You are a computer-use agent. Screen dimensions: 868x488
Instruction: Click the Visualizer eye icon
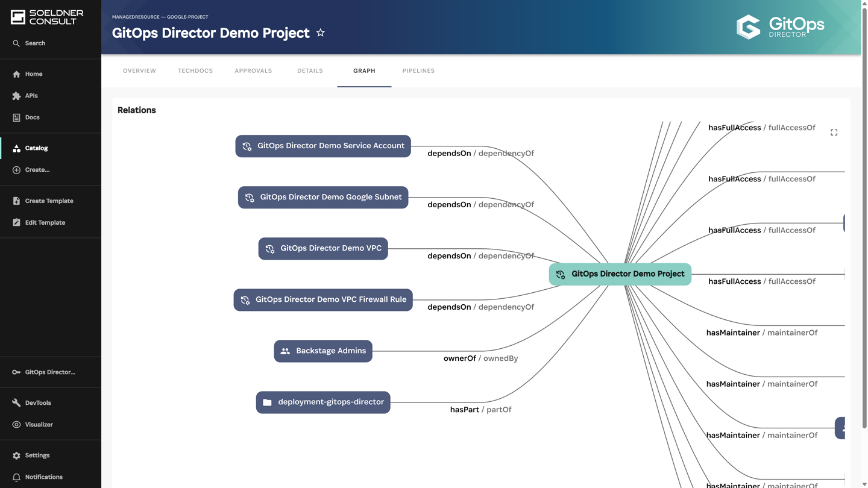[x=16, y=425]
